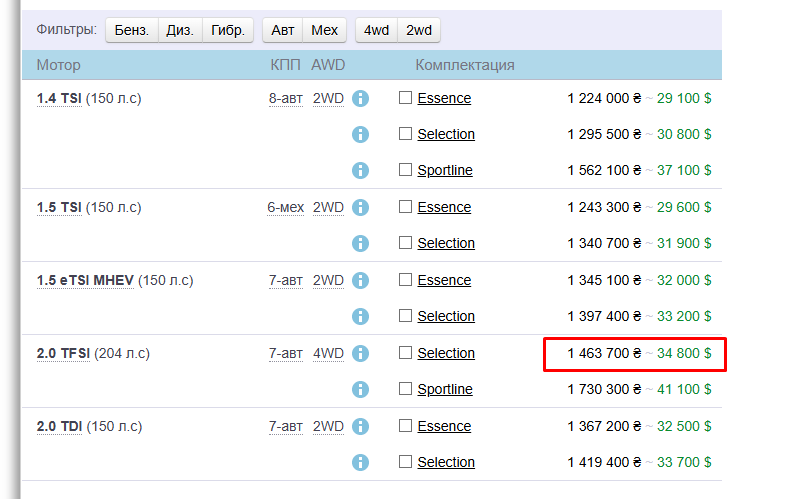Click info icon for 2.0 TFSI Sportline
Image resolution: width=793 pixels, height=499 pixels.
click(361, 389)
